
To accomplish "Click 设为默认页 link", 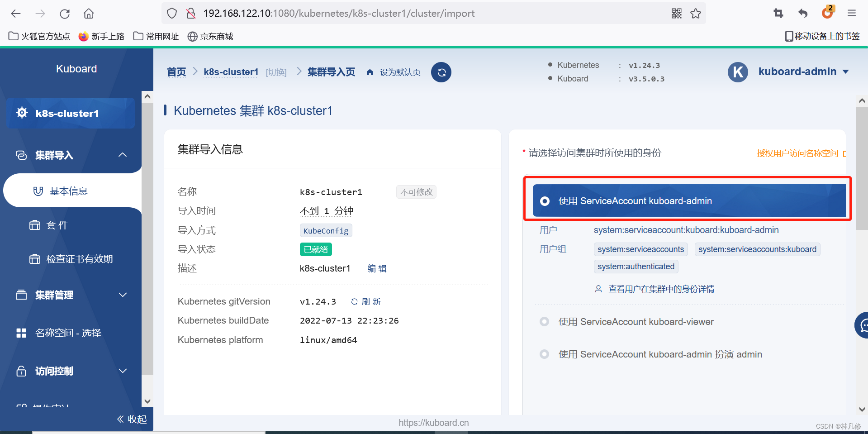I will pos(400,72).
